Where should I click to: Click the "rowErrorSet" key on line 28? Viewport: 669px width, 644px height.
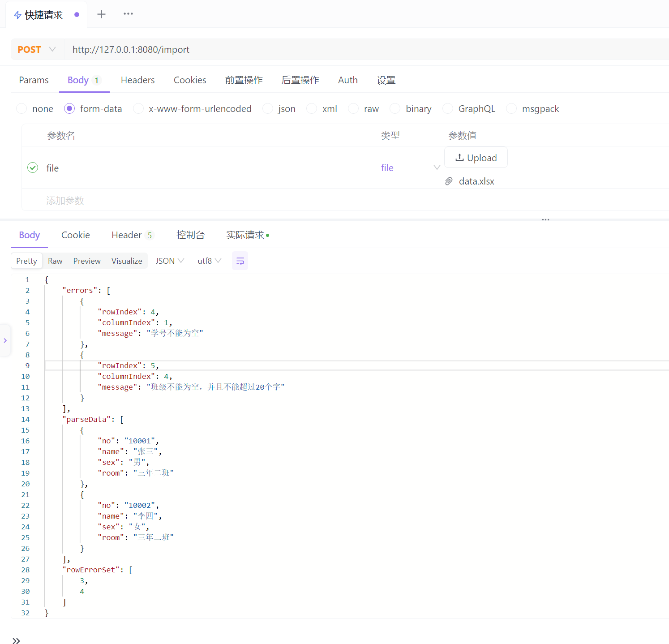pos(91,570)
